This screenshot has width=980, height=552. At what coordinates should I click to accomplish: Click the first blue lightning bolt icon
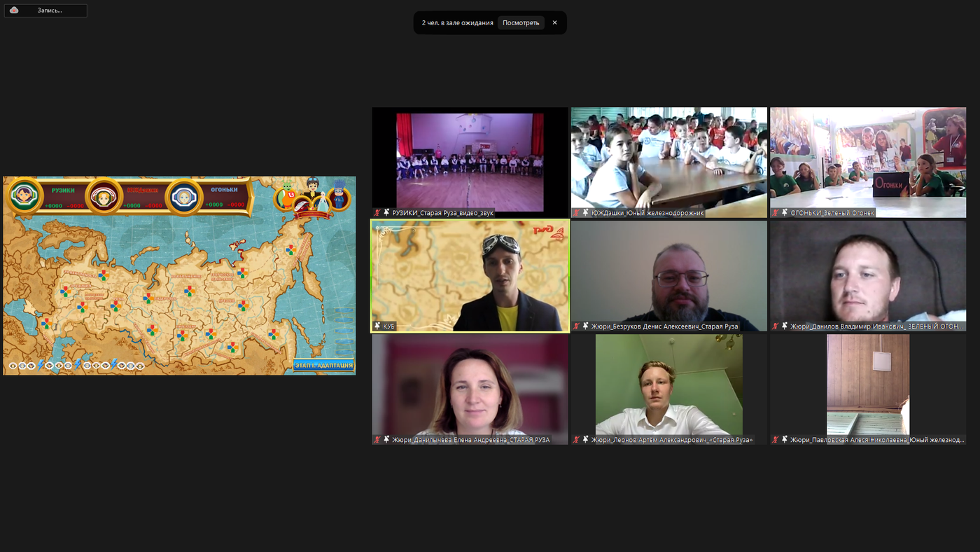41,365
